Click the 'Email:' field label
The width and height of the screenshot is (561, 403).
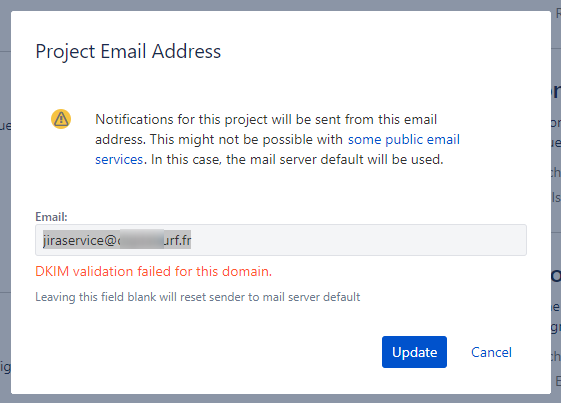point(51,217)
